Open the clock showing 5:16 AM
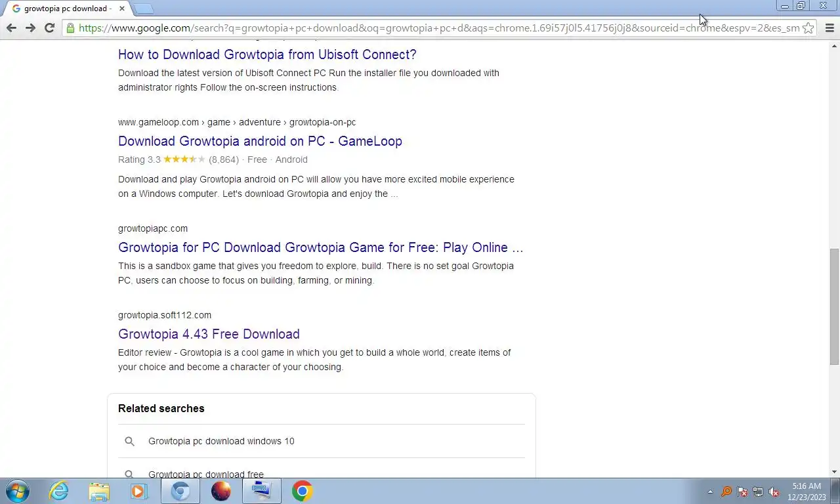840x504 pixels. (x=806, y=492)
